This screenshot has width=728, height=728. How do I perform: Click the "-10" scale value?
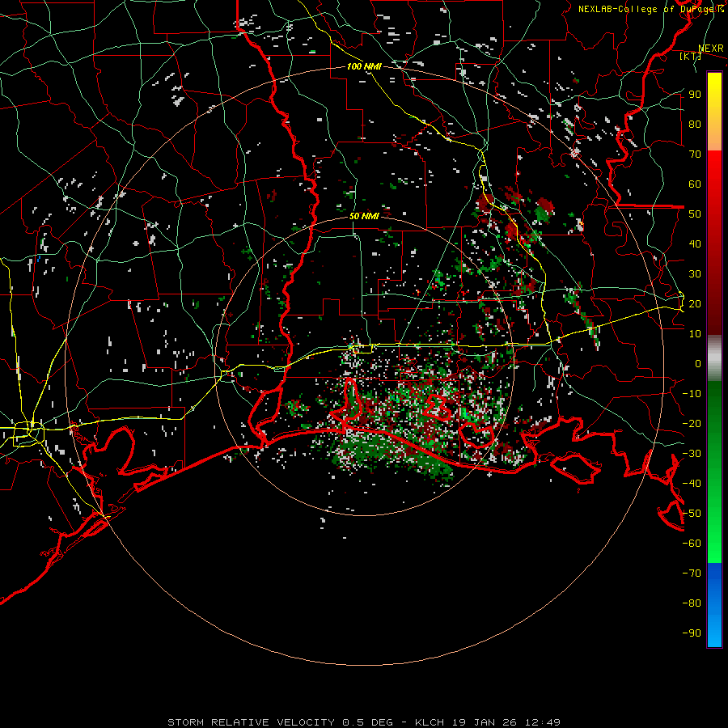(692, 394)
